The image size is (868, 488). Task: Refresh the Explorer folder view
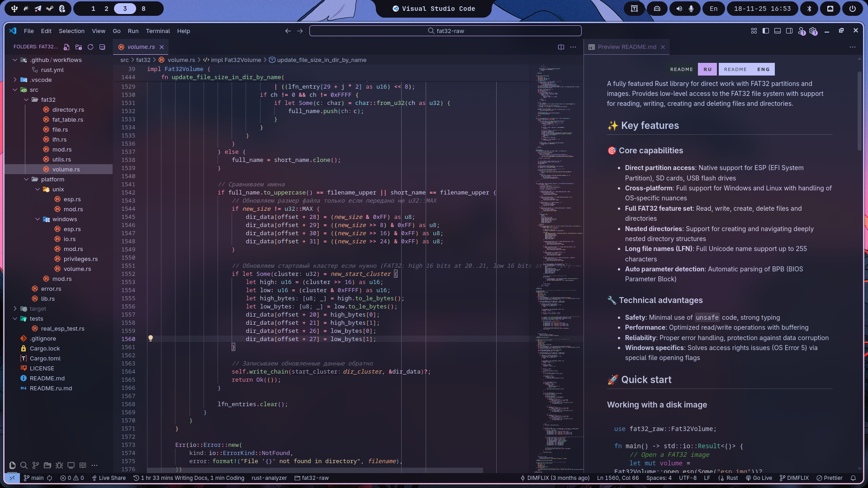click(x=90, y=47)
